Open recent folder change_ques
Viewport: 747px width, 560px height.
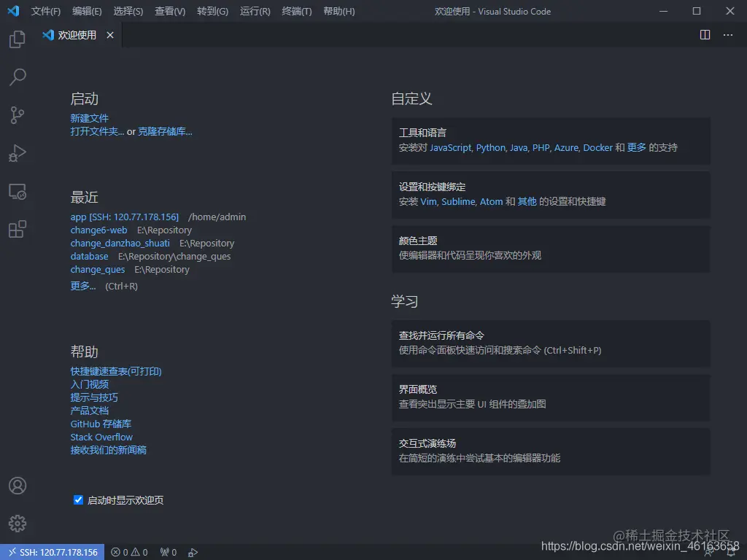pos(98,270)
